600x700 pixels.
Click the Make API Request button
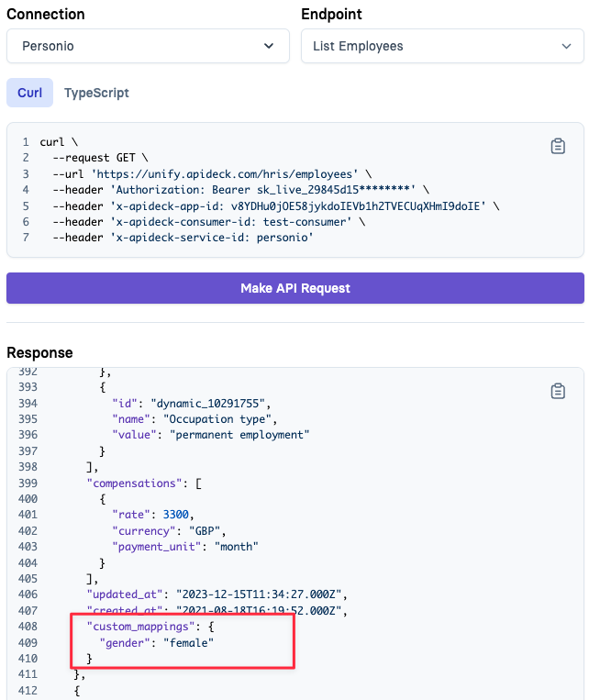(x=295, y=288)
